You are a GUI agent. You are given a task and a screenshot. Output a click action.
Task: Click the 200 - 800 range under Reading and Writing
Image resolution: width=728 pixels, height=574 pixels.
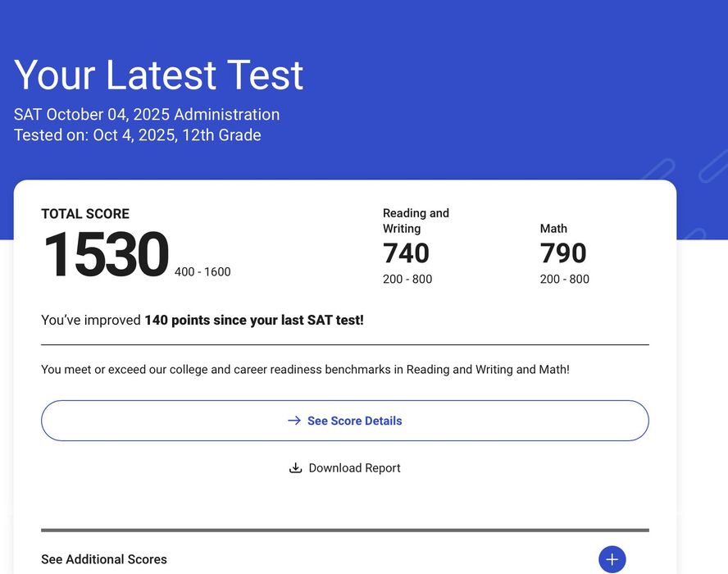(407, 279)
